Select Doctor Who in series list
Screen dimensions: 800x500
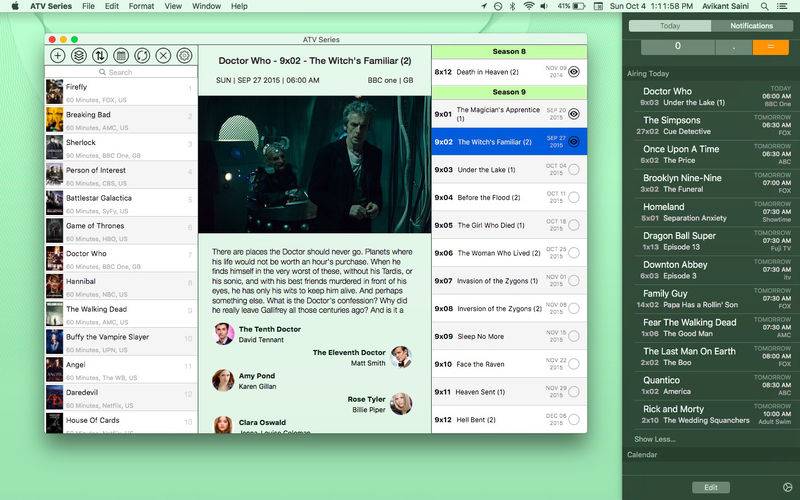(x=121, y=259)
